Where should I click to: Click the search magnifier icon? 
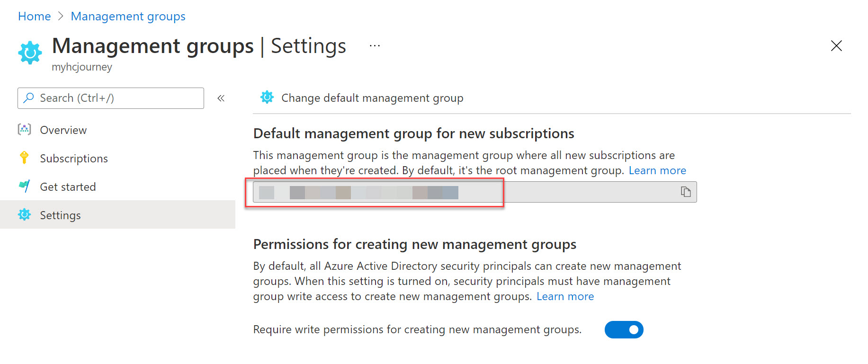(28, 98)
